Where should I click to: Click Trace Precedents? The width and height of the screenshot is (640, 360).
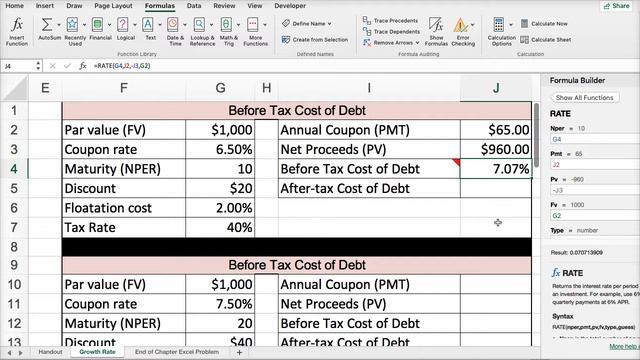tap(391, 20)
